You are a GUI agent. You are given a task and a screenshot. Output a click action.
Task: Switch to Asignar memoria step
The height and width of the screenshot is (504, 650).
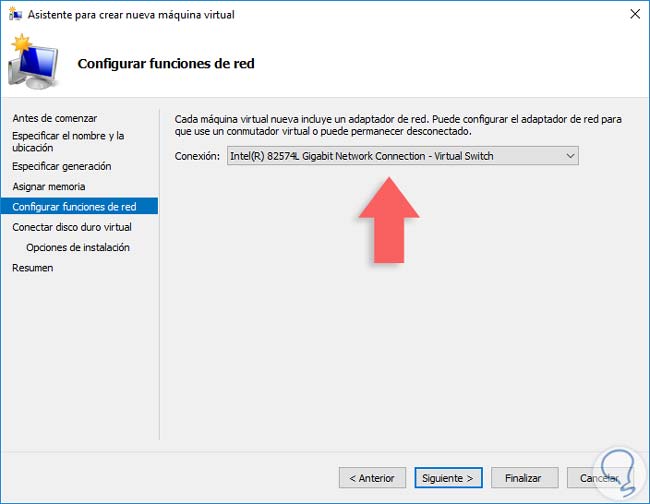pos(49,186)
